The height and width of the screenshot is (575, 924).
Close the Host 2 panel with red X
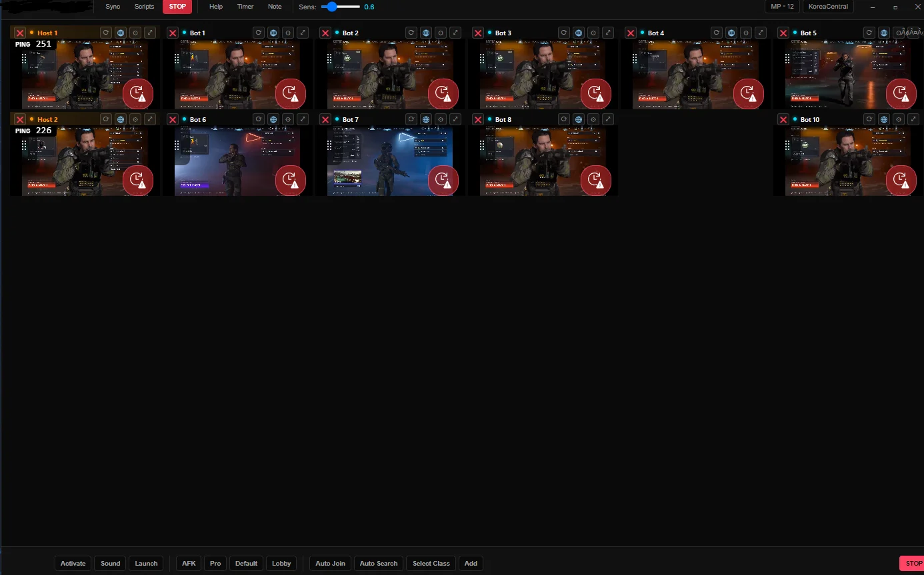tap(20, 119)
